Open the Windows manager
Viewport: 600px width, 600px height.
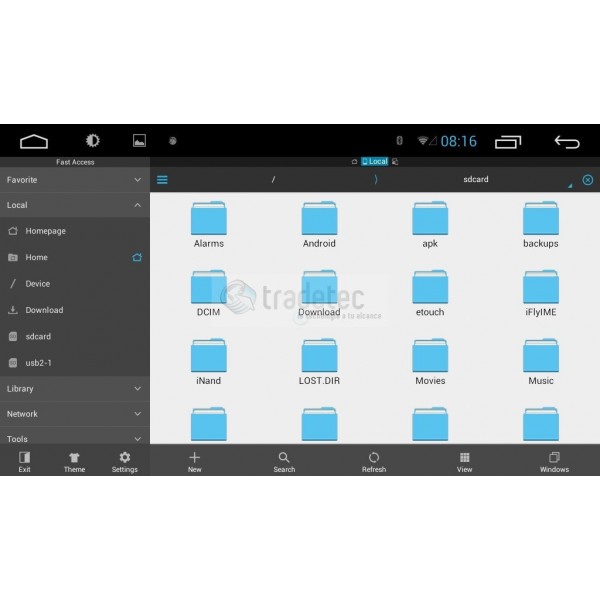[554, 458]
